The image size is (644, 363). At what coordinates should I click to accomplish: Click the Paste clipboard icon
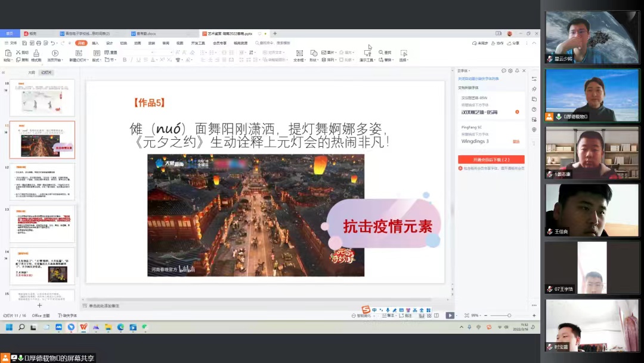pos(8,53)
